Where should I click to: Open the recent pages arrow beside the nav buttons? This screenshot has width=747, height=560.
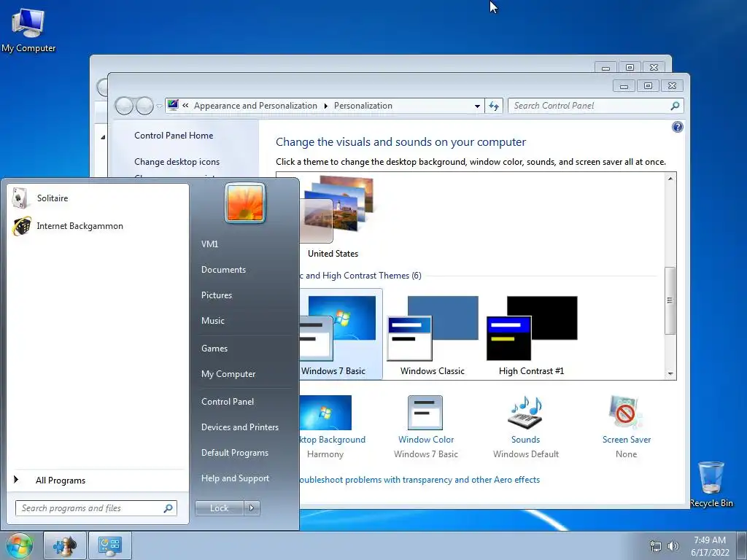click(x=158, y=106)
